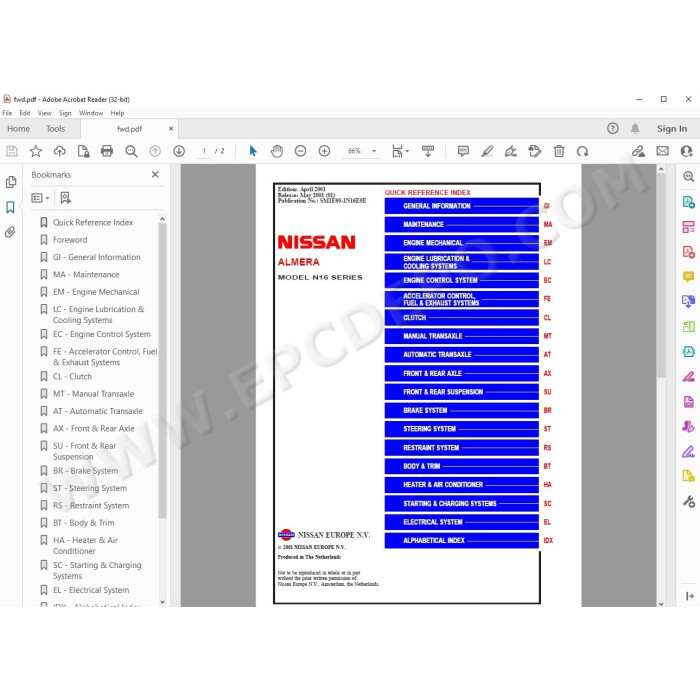Go to previous page arrow icon
This screenshot has height=700, width=700.
tap(155, 151)
